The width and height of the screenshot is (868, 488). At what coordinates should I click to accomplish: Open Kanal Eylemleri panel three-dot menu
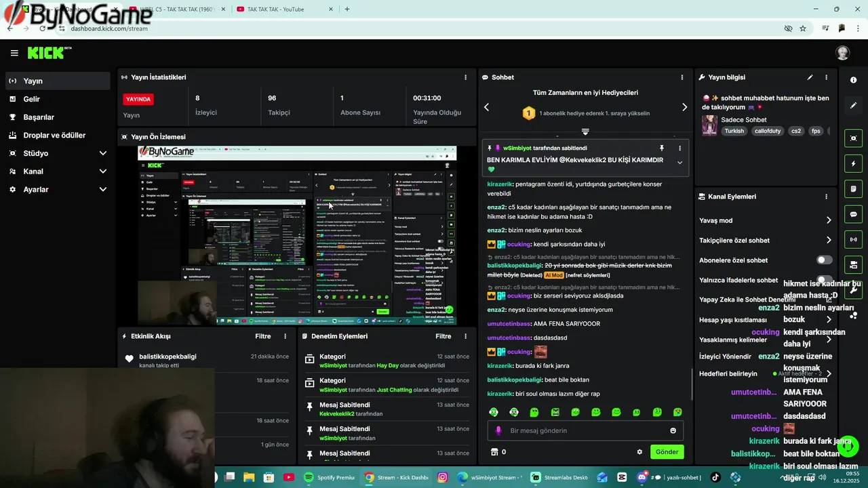[826, 197]
